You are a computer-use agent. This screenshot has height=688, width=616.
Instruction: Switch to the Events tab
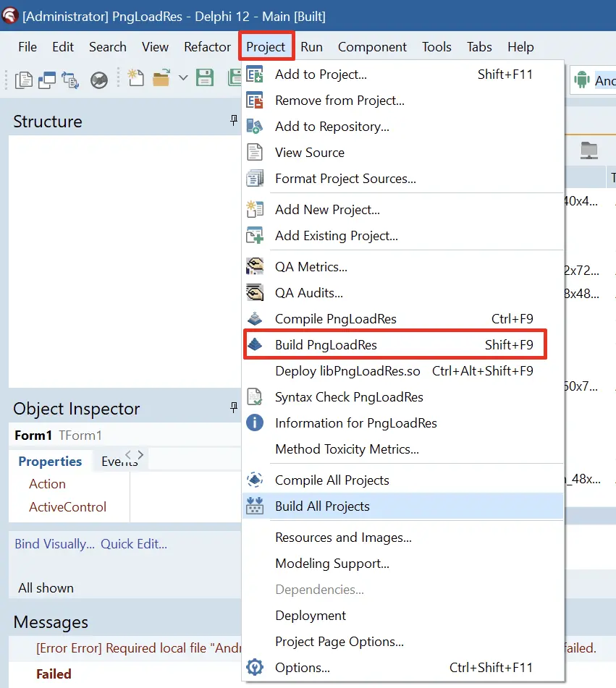coord(119,461)
